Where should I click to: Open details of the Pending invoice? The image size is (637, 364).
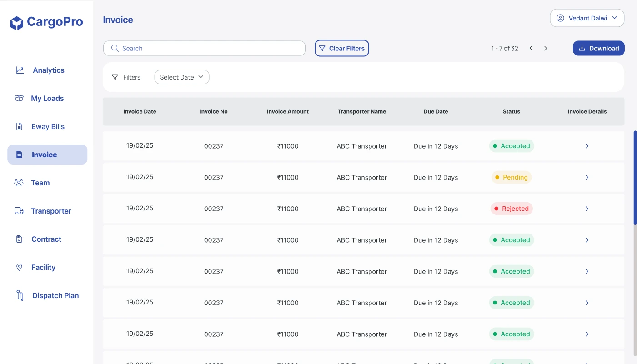pyautogui.click(x=587, y=177)
